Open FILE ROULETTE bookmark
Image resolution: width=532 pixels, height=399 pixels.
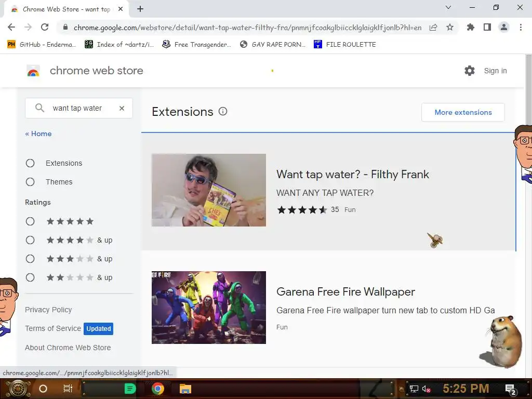pos(345,45)
